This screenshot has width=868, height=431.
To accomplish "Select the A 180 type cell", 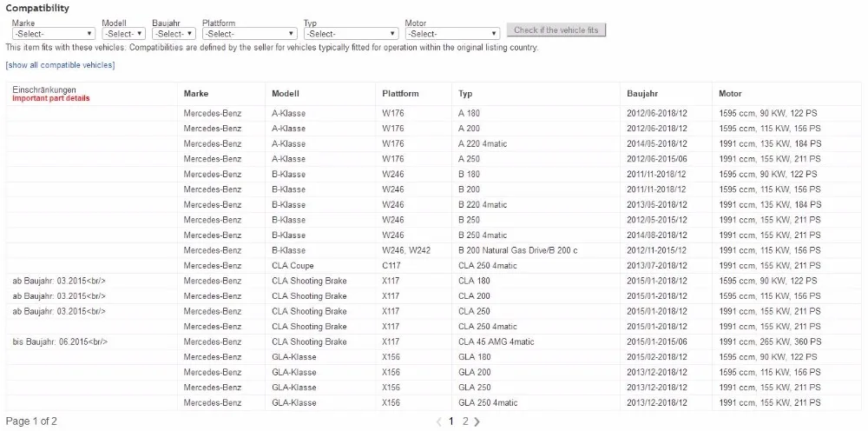I will point(469,113).
